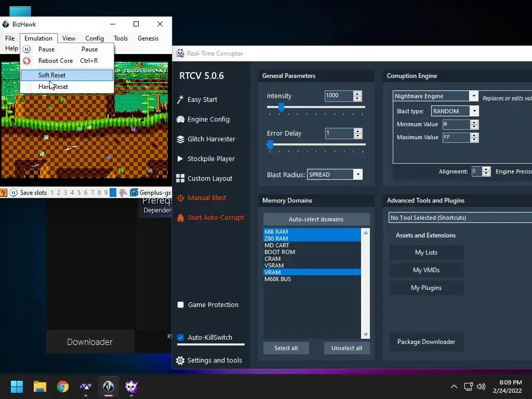Viewport: 532px width, 399px height.
Task: Decrease Error Delay with the down arrow
Action: tap(357, 136)
